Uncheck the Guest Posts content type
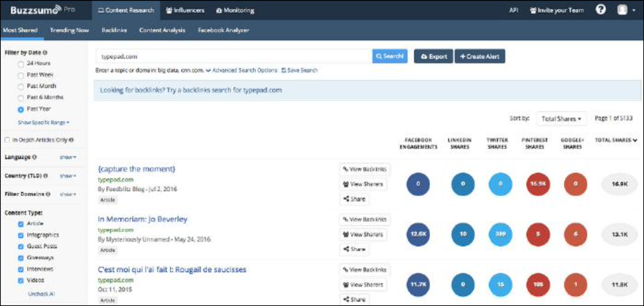The image size is (644, 306). 21,247
